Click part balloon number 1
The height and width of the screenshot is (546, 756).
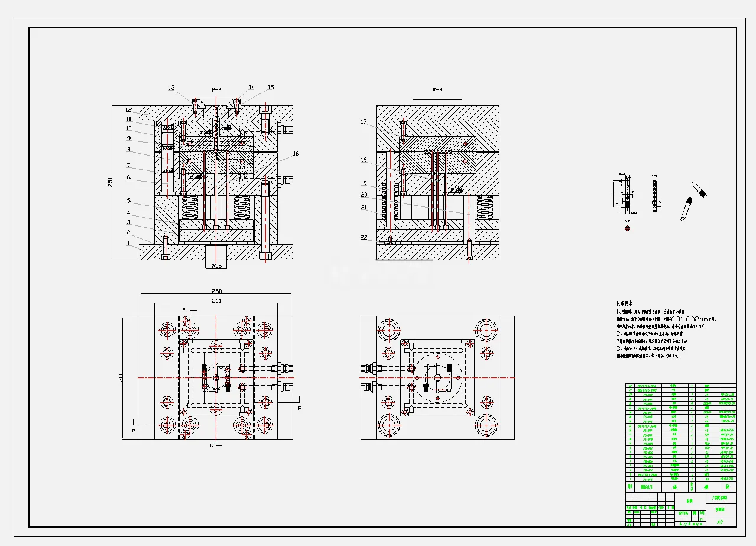127,243
